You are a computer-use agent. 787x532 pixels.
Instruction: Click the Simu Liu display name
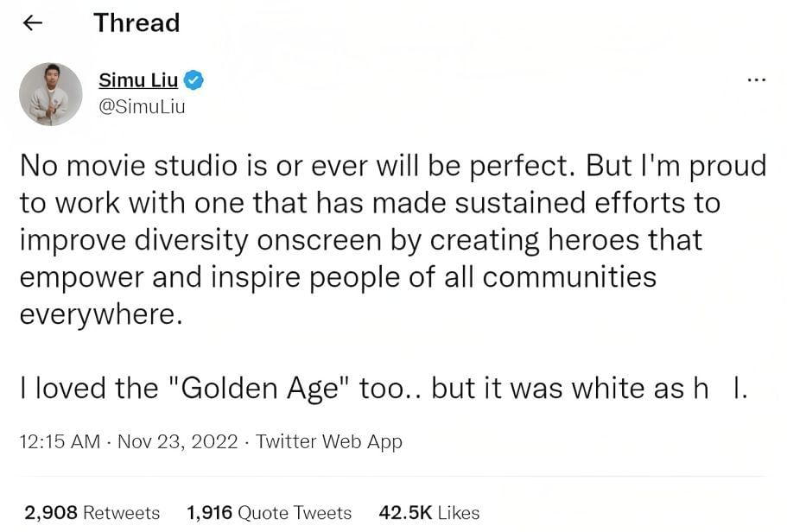(138, 79)
